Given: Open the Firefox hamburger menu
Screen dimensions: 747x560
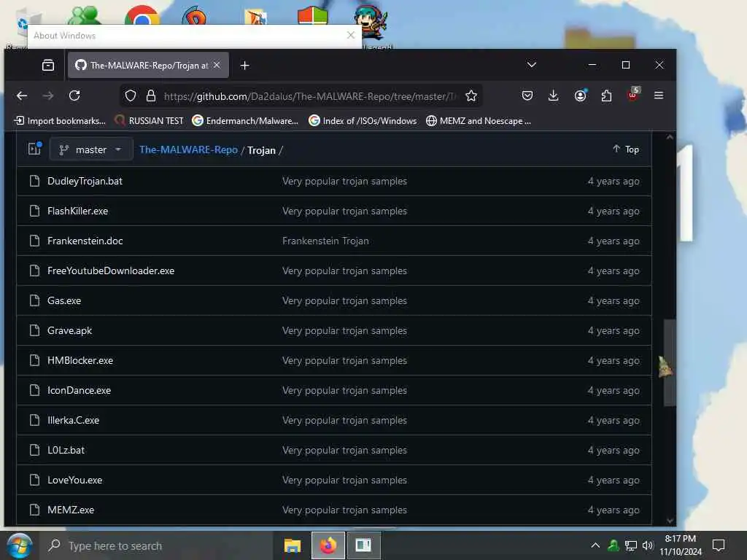Looking at the screenshot, I should pos(659,96).
